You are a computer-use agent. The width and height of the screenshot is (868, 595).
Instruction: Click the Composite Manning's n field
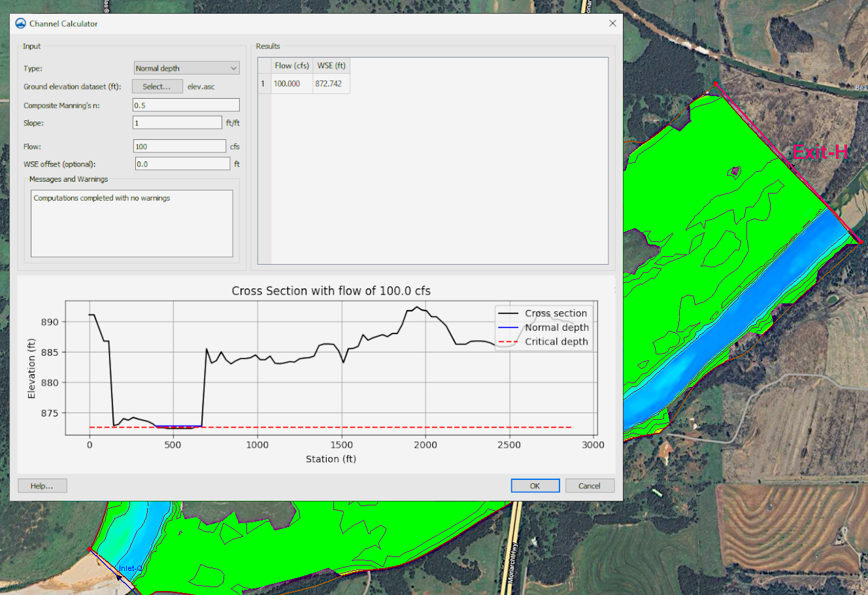[186, 105]
